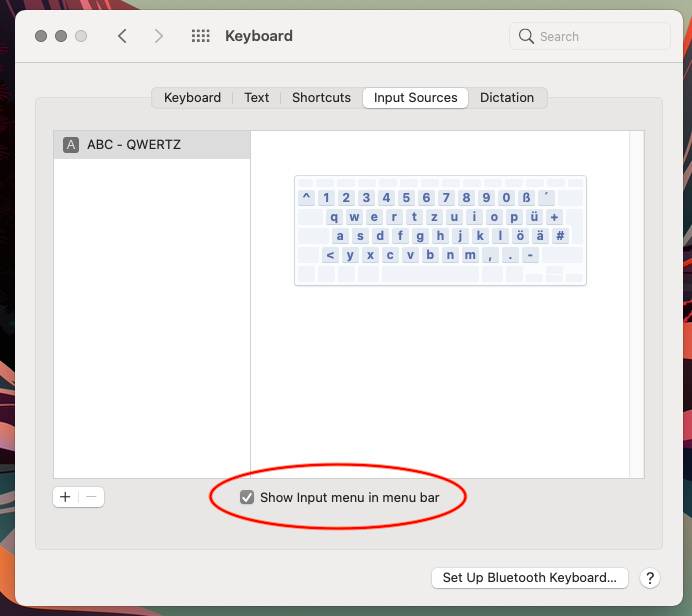Click the magnifying glass search icon

(x=526, y=36)
